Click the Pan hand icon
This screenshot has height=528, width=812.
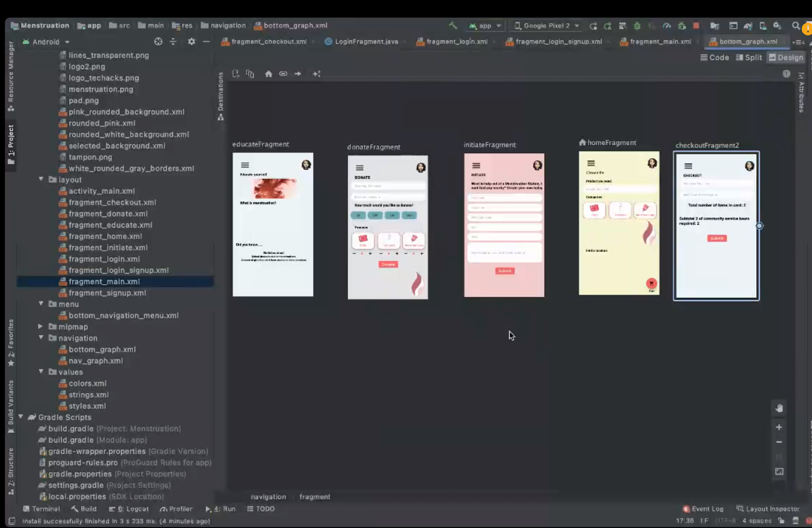pos(779,408)
